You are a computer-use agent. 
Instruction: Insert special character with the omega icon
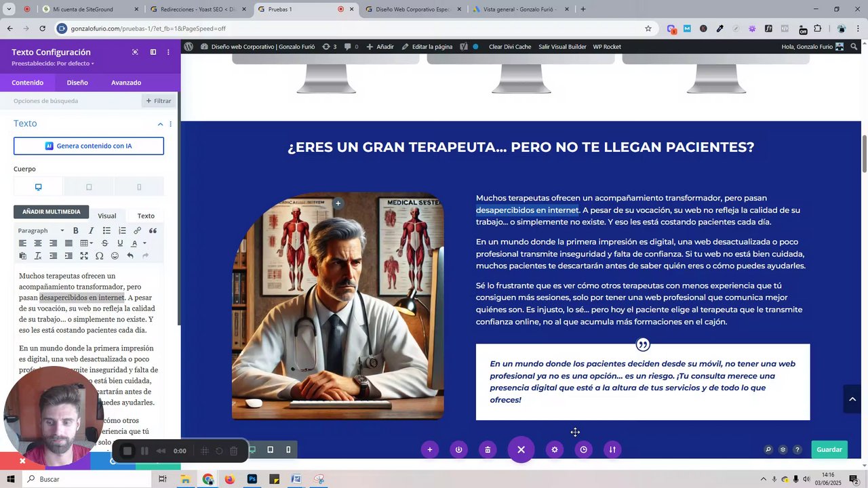point(99,256)
